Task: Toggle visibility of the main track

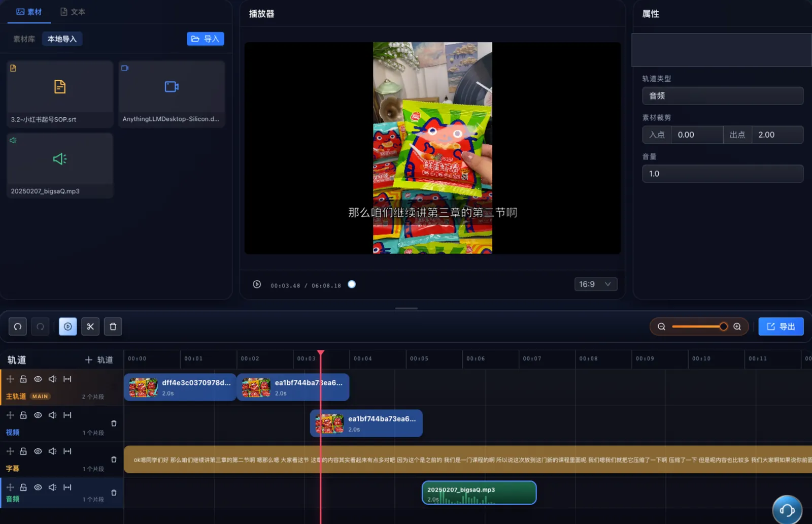Action: pyautogui.click(x=38, y=379)
